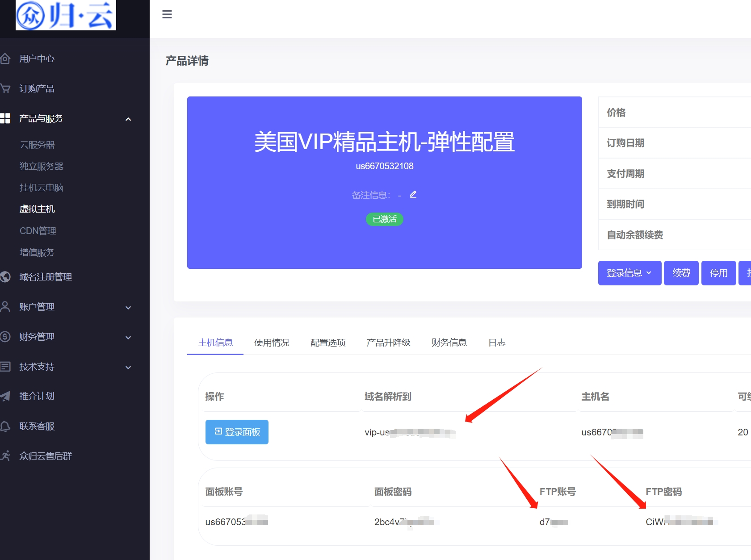This screenshot has width=751, height=560.
Task: Toggle the hamburger sidebar menu icon
Action: tap(167, 14)
